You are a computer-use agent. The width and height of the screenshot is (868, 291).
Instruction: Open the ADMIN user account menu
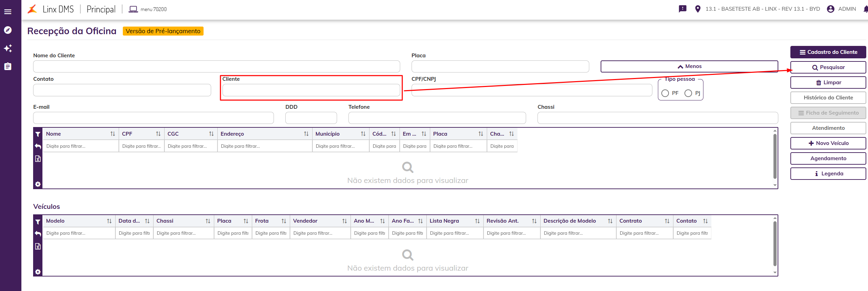841,9
